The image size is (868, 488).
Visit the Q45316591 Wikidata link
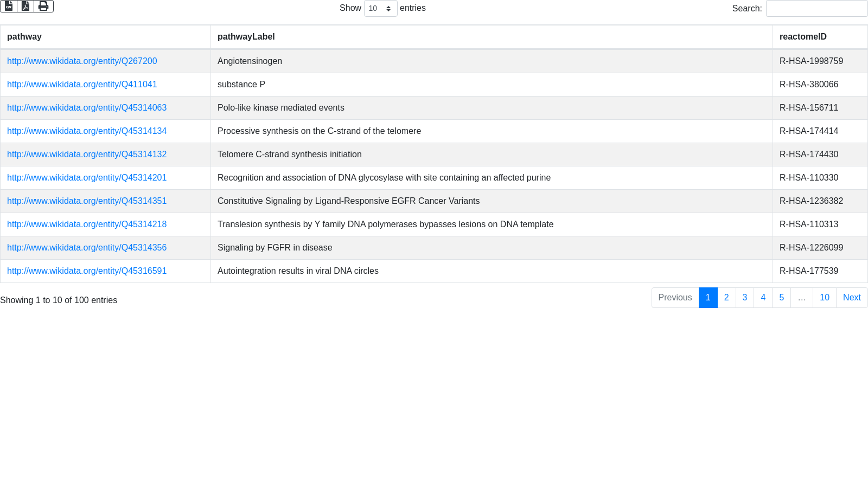point(87,271)
